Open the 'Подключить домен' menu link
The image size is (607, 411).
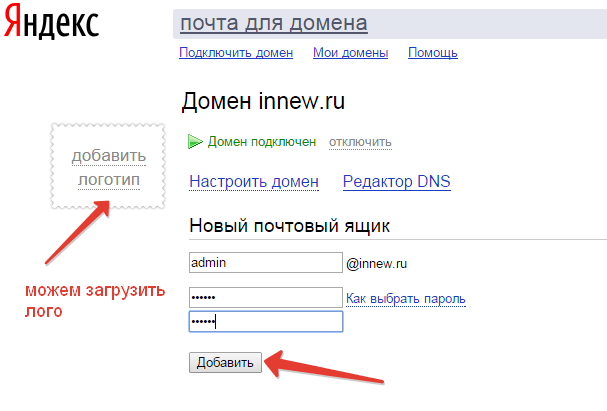[x=236, y=53]
